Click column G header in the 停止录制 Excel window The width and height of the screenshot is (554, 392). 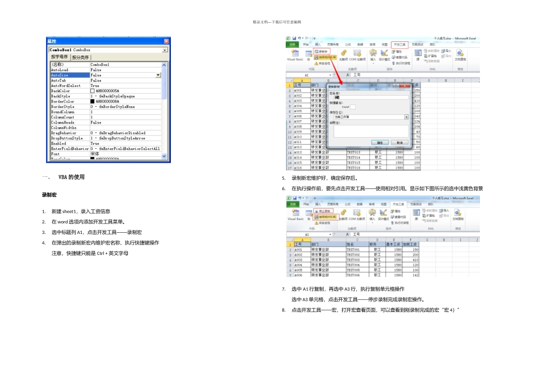pyautogui.click(x=427, y=240)
